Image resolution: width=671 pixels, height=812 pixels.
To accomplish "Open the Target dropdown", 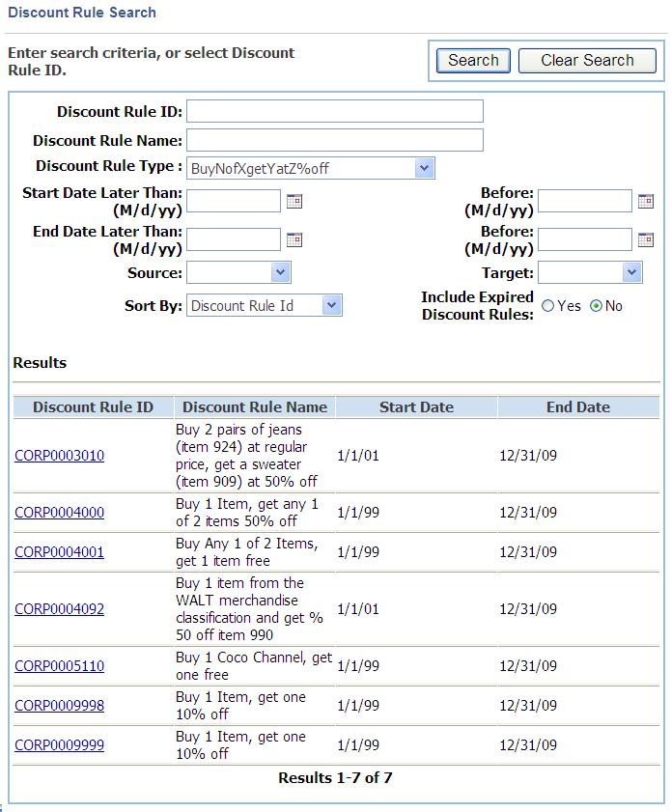I will (590, 272).
